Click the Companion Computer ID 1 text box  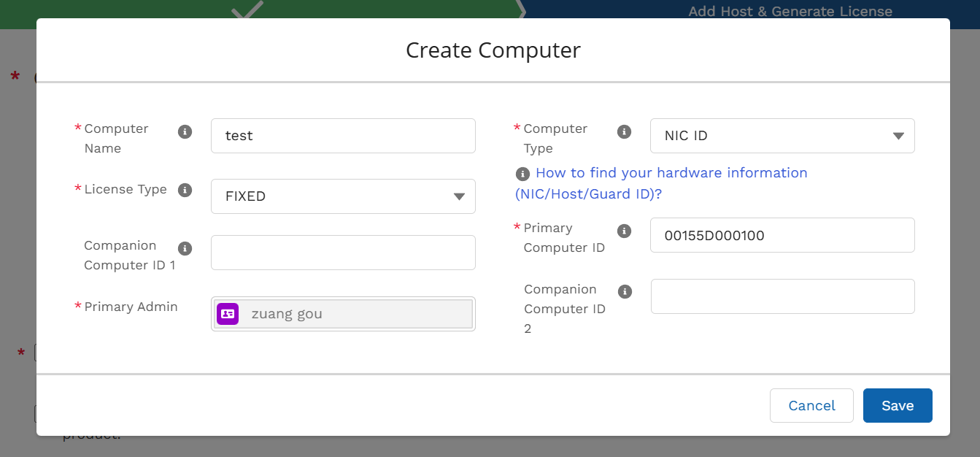(343, 253)
